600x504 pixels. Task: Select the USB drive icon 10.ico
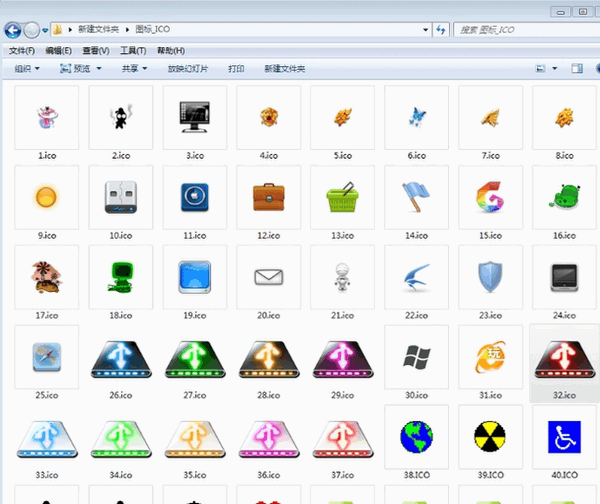pyautogui.click(x=120, y=197)
